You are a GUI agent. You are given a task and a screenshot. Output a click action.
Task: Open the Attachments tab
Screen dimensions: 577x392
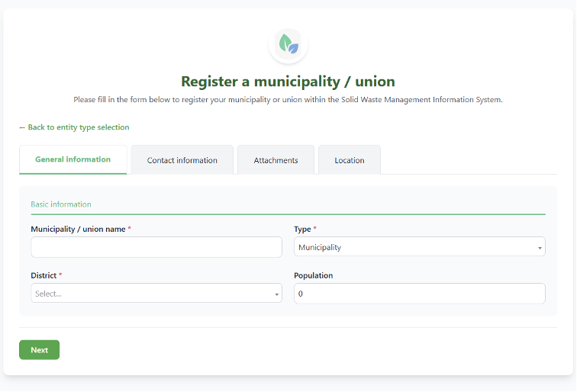point(276,160)
